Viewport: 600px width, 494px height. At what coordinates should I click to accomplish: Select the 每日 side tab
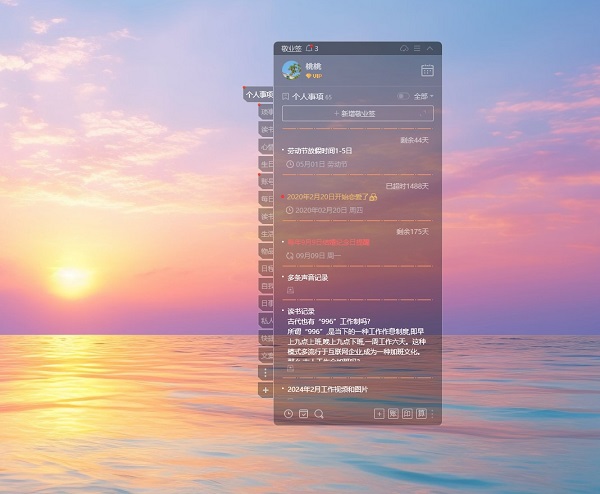coord(266,199)
